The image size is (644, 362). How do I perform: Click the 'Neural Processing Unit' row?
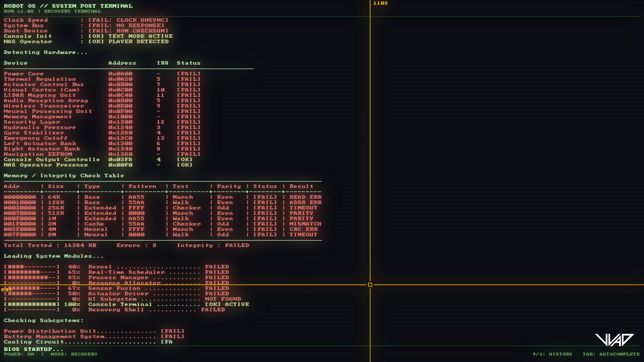click(102, 111)
